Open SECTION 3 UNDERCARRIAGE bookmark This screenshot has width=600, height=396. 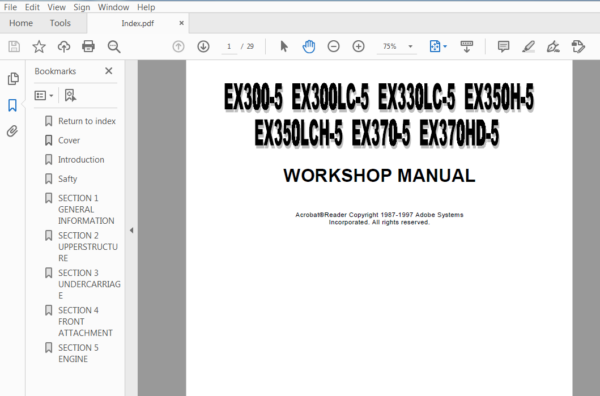[x=89, y=284]
